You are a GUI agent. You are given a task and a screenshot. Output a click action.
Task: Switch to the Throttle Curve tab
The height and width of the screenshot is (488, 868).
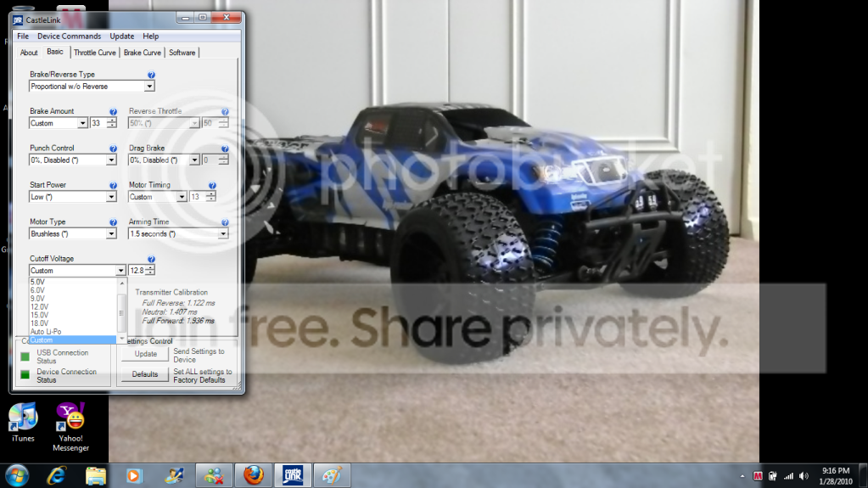point(95,53)
